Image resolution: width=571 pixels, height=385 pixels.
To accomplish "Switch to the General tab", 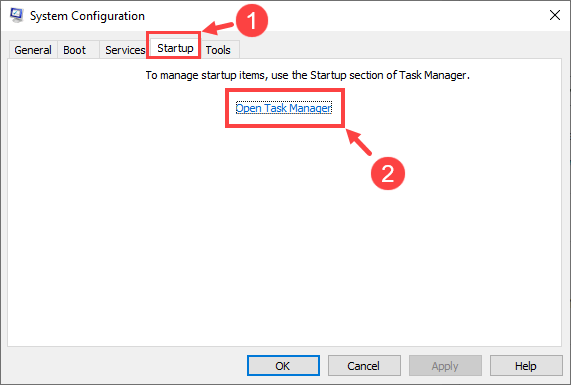I will point(33,50).
